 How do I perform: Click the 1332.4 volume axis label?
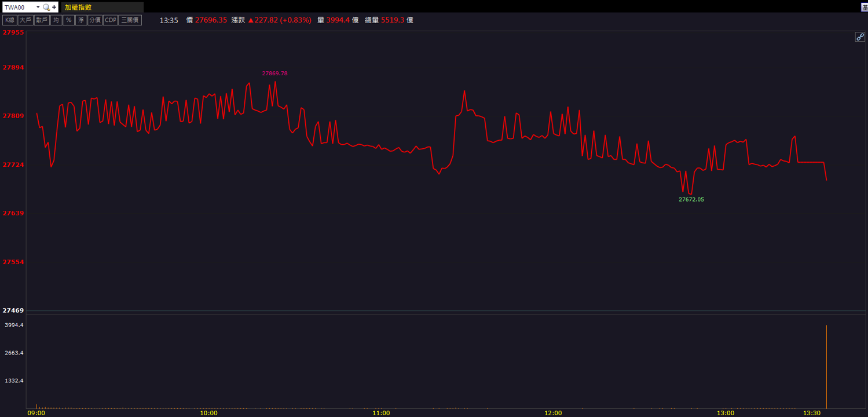[14, 381]
